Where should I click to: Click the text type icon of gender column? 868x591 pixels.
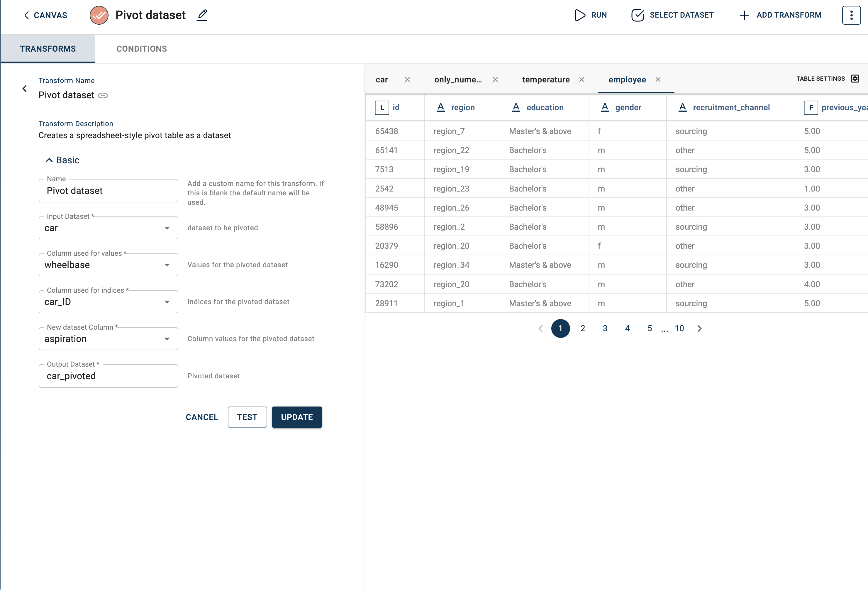coord(605,108)
